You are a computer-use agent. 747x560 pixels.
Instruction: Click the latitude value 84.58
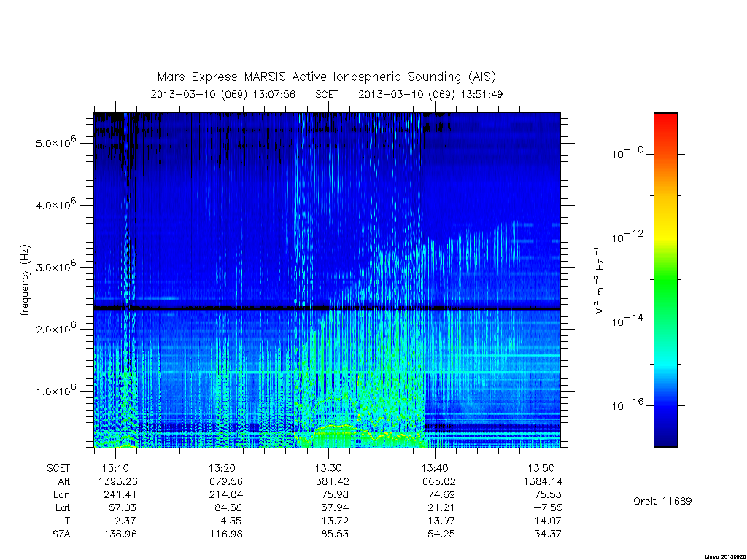point(228,507)
